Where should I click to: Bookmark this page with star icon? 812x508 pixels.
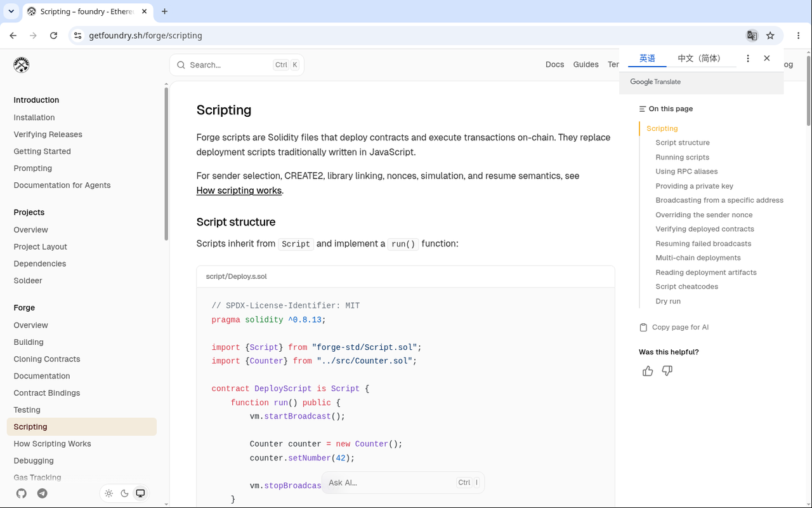pyautogui.click(x=770, y=36)
